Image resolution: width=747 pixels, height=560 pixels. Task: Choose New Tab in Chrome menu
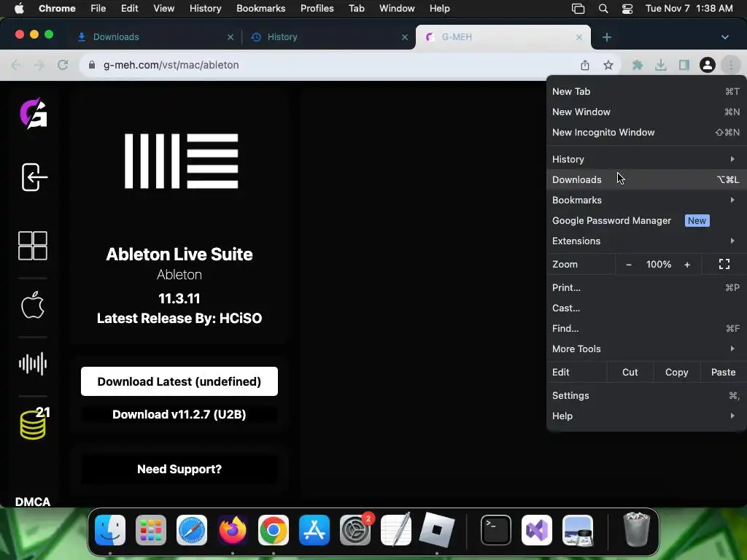tap(646, 91)
